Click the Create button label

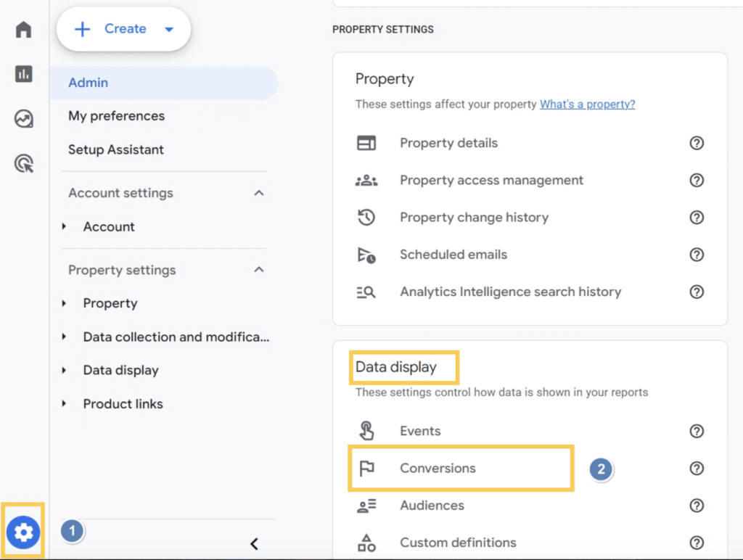(125, 29)
